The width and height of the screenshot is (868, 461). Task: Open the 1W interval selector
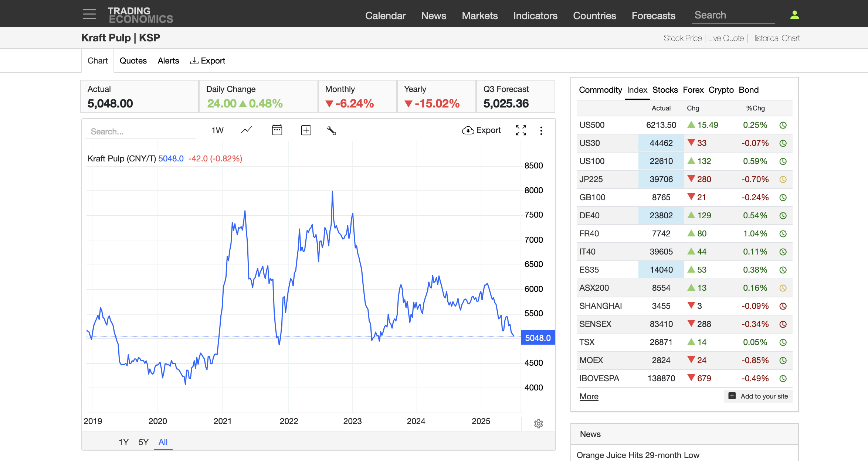pyautogui.click(x=217, y=130)
